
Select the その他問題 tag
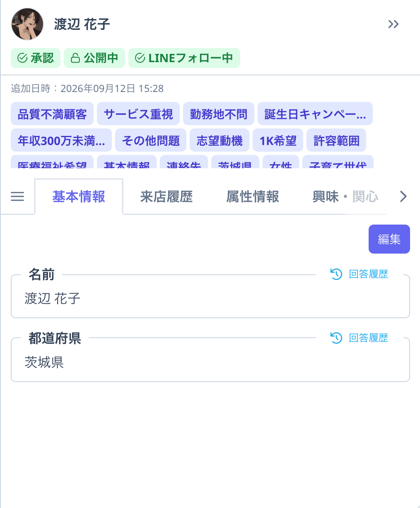(151, 140)
